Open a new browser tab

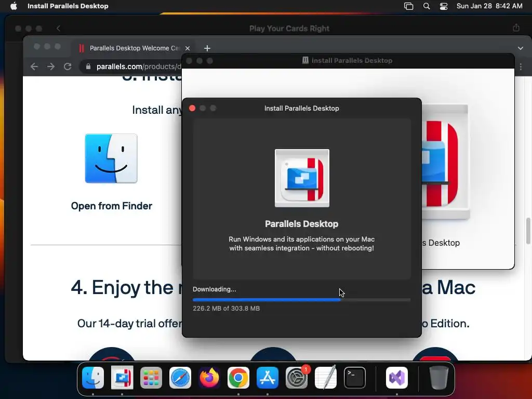tap(207, 48)
